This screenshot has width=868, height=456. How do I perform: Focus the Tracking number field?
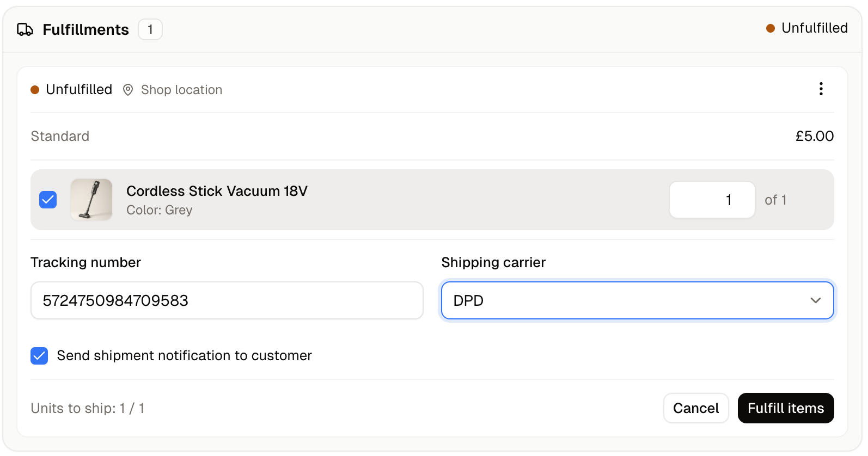227,300
